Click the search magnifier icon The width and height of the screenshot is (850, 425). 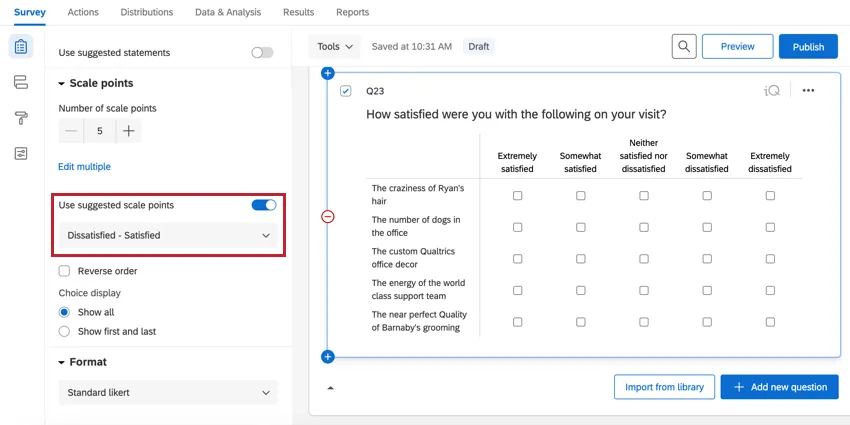[x=683, y=46]
